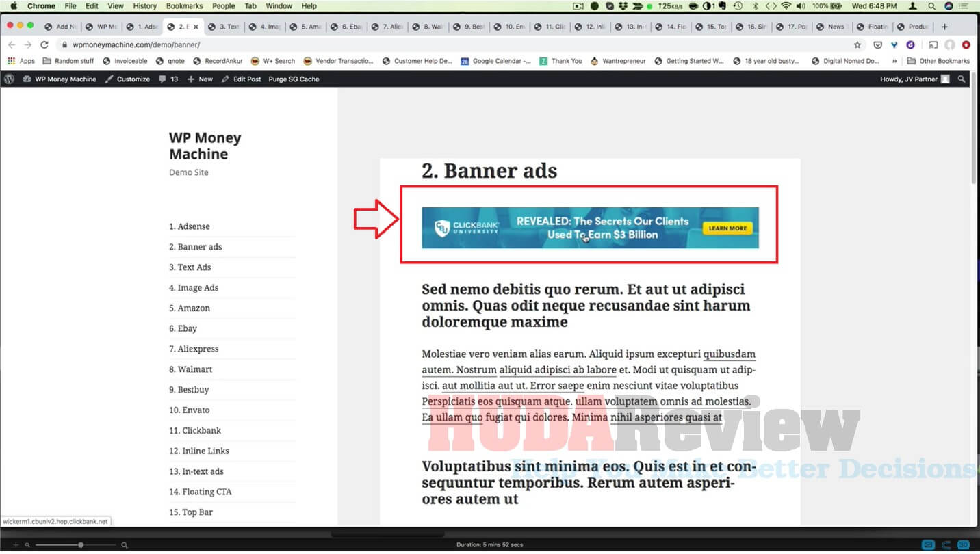The width and height of the screenshot is (980, 554).
Task: Open Spotlight search magnifier in menu bar
Action: tap(931, 6)
